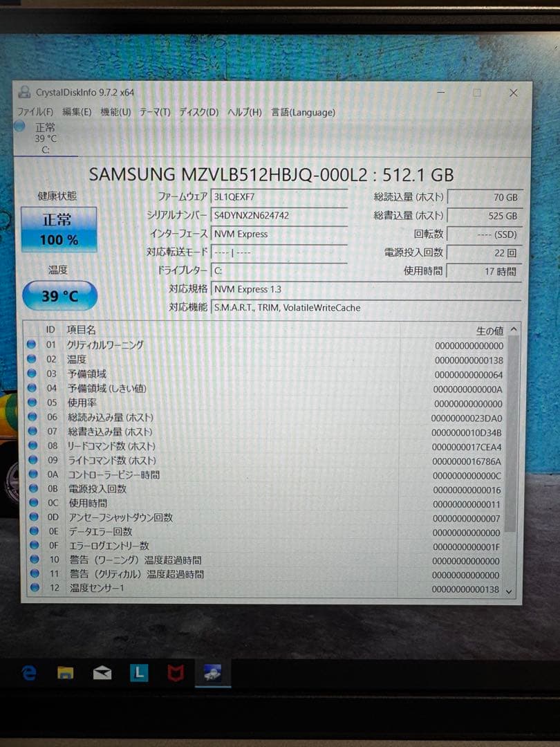Viewport: 560px width, 747px height.
Task: Click the down chevron on the SMART list scrollbar
Action: (508, 591)
